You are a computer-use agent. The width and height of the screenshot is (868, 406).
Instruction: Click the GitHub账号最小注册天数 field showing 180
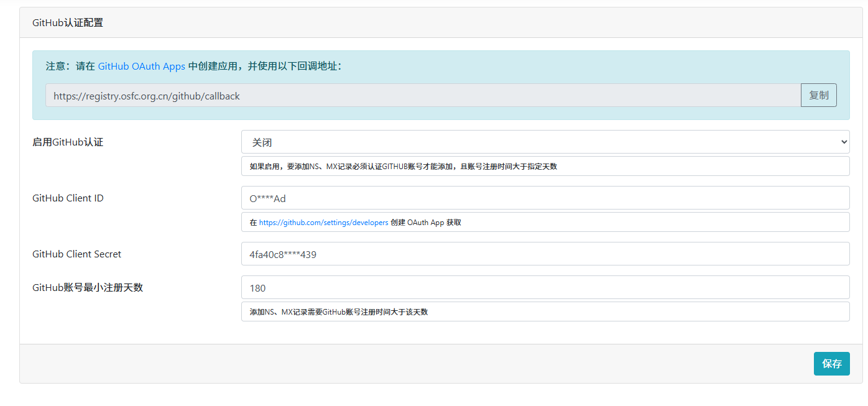[545, 287]
